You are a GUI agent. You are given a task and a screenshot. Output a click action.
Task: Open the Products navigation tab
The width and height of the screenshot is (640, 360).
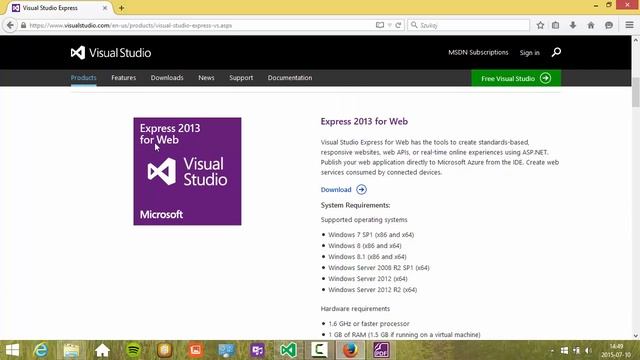83,78
